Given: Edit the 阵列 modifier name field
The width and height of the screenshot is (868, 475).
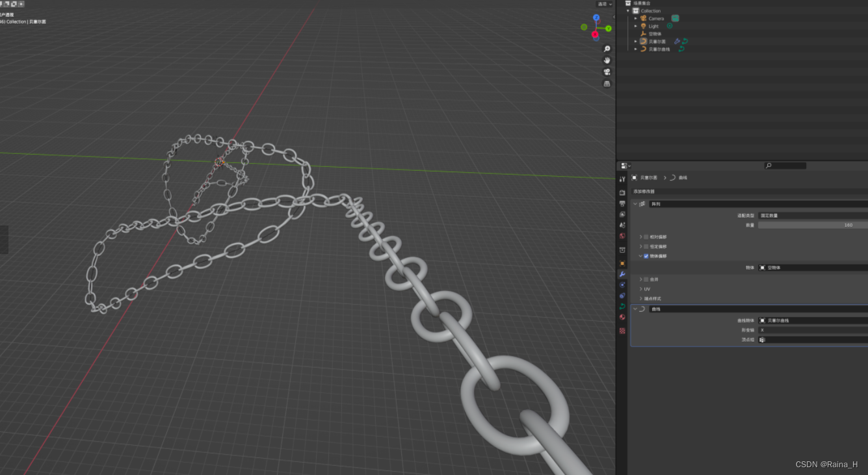Looking at the screenshot, I should 758,204.
